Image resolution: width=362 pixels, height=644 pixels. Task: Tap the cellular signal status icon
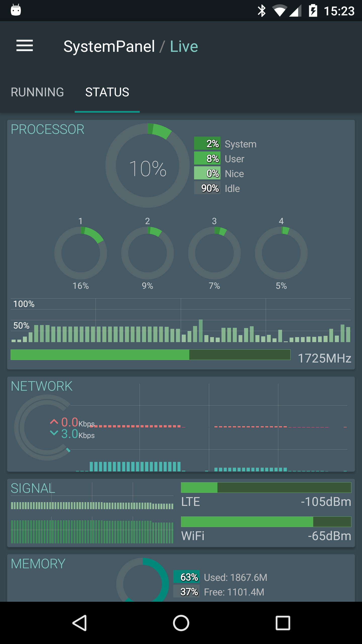tap(295, 11)
